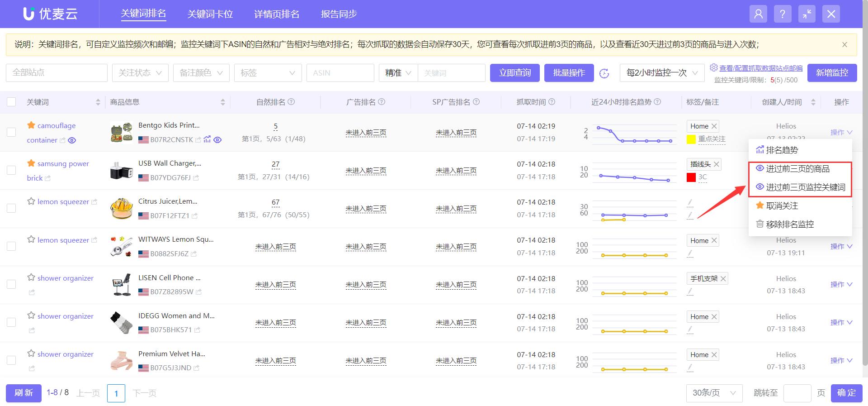Image resolution: width=868 pixels, height=406 pixels.
Task: Toggle eye icon beside camouflage container keyword
Action: (x=72, y=140)
